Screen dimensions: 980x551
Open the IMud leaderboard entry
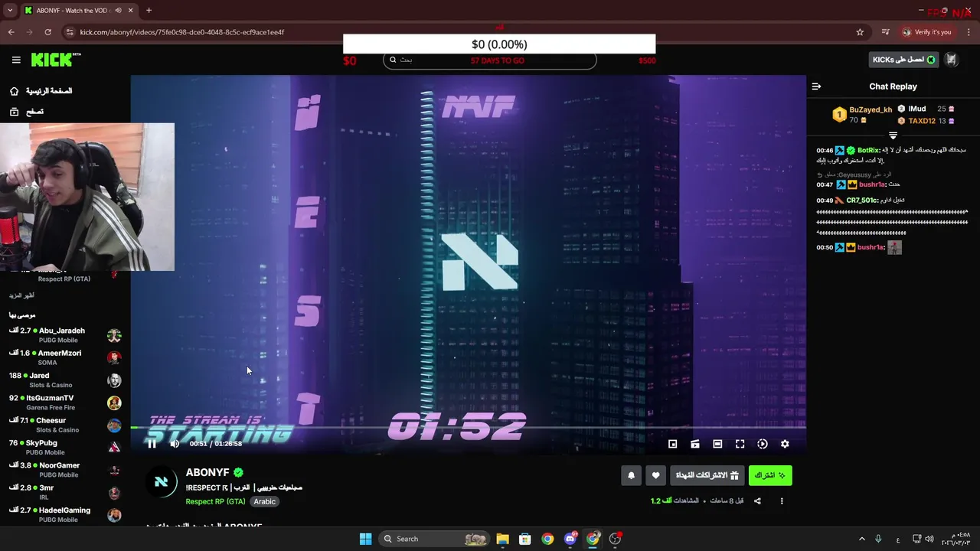917,109
